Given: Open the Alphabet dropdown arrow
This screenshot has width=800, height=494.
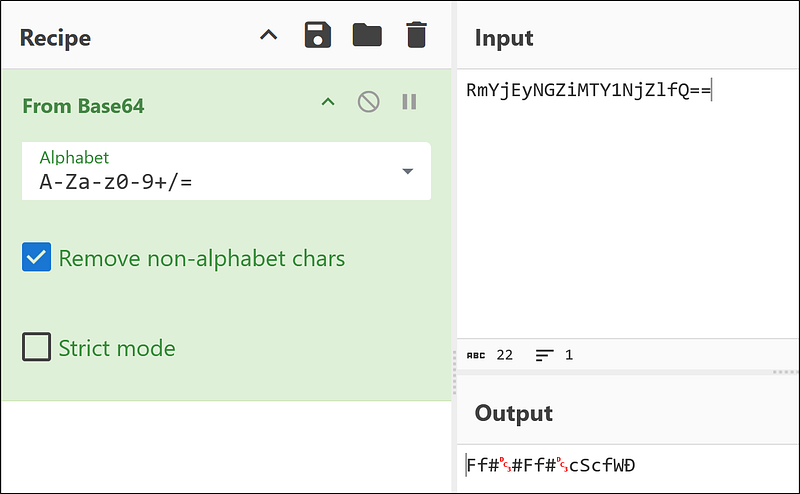Looking at the screenshot, I should click(407, 171).
